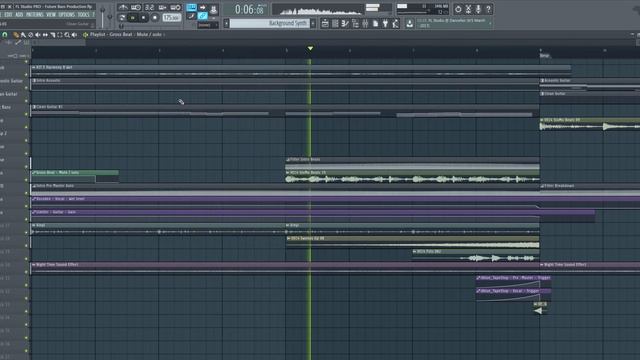
Task: Open the Background Synth pattern selector
Action: pos(270,23)
